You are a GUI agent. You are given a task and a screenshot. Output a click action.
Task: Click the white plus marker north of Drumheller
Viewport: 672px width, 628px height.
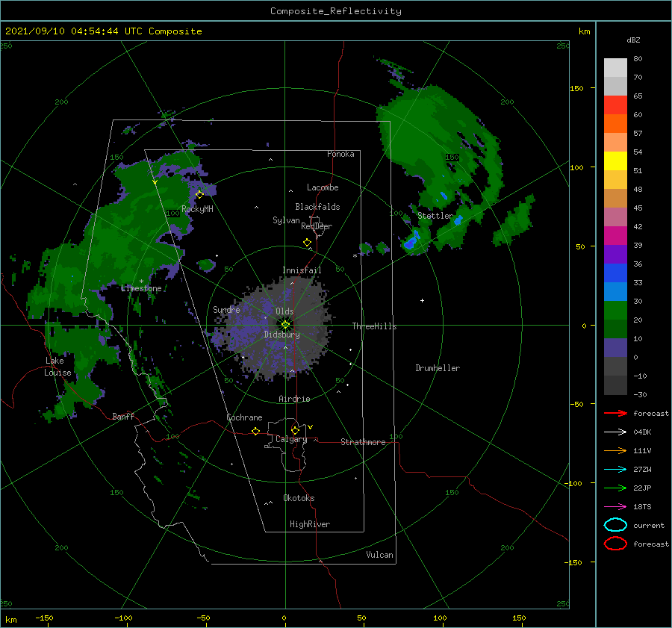pos(422,300)
